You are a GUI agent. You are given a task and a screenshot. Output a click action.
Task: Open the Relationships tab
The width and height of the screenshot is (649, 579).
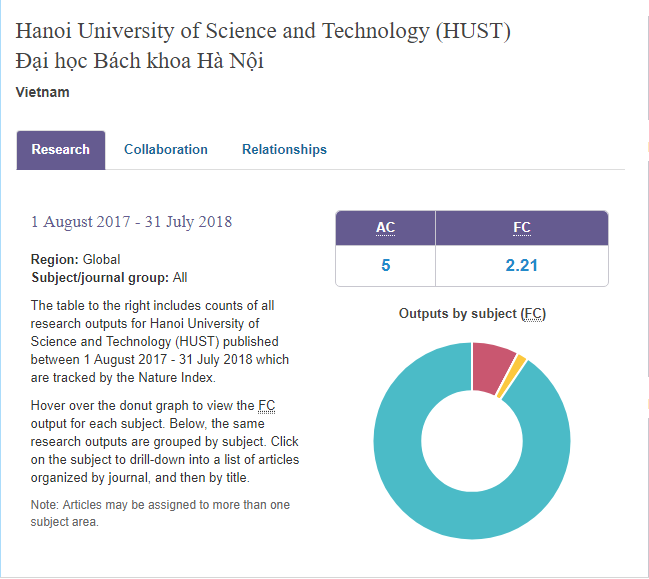point(284,150)
